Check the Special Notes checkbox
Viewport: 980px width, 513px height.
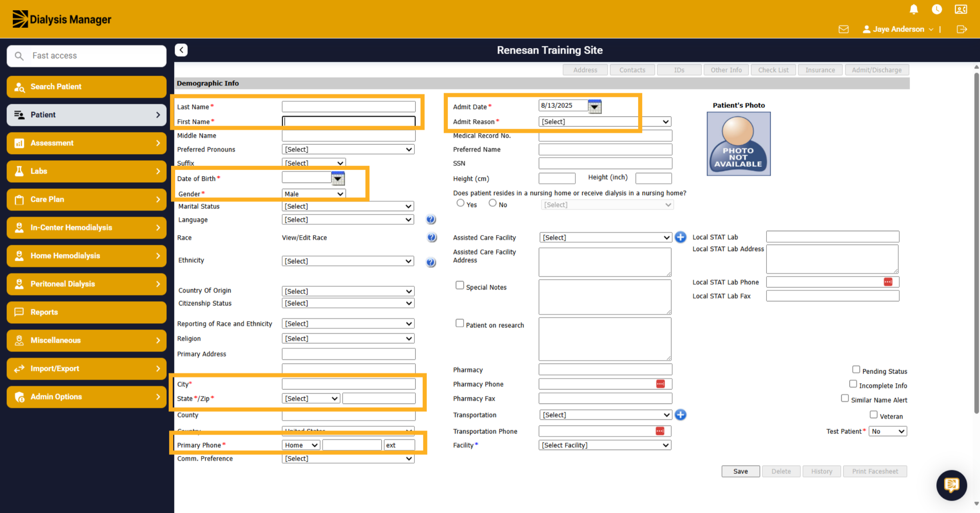coord(460,285)
